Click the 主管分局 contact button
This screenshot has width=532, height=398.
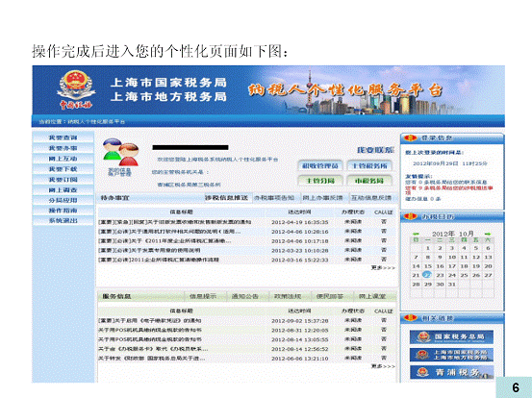point(320,181)
